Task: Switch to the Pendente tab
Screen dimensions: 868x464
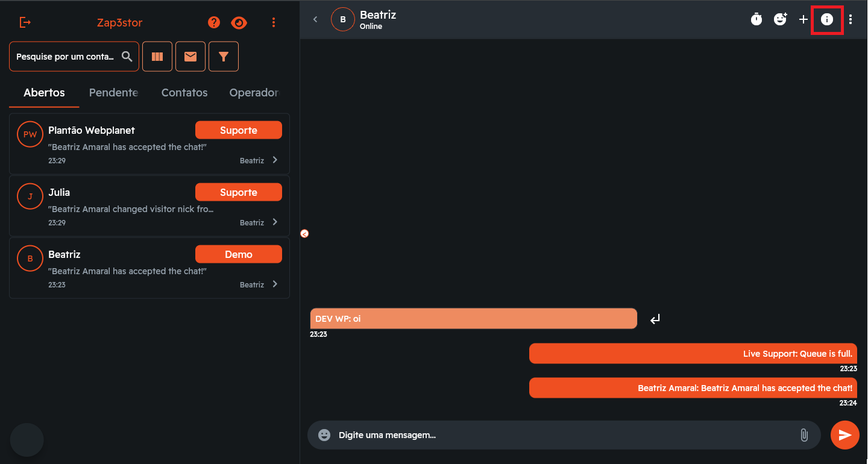Action: (113, 93)
